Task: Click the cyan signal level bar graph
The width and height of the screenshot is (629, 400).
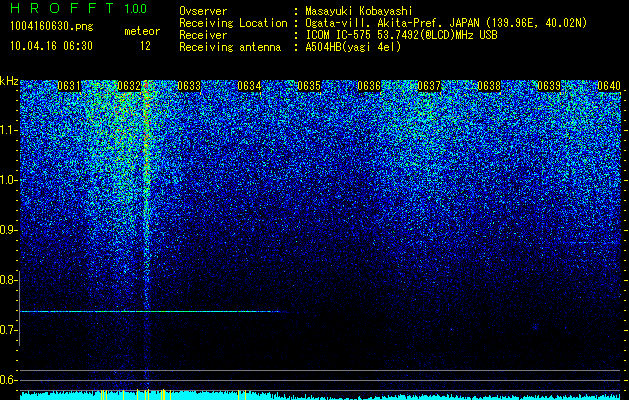Action: click(x=320, y=396)
